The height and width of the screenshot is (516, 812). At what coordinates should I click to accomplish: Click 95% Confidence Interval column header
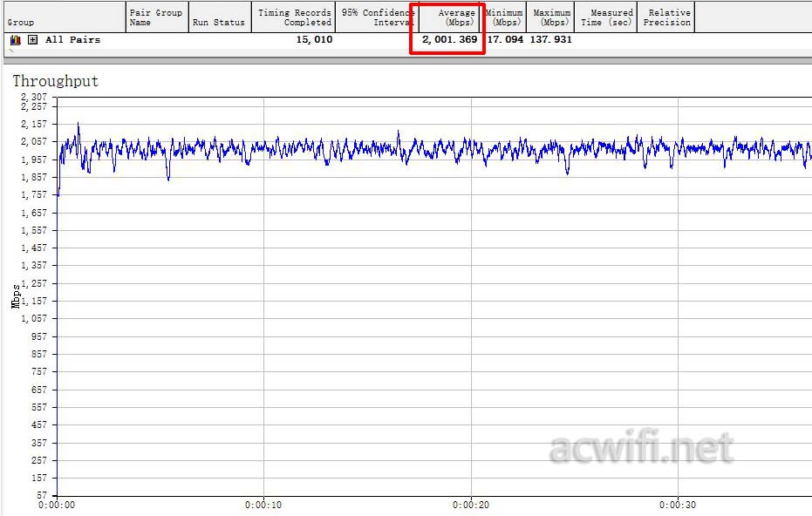[377, 17]
